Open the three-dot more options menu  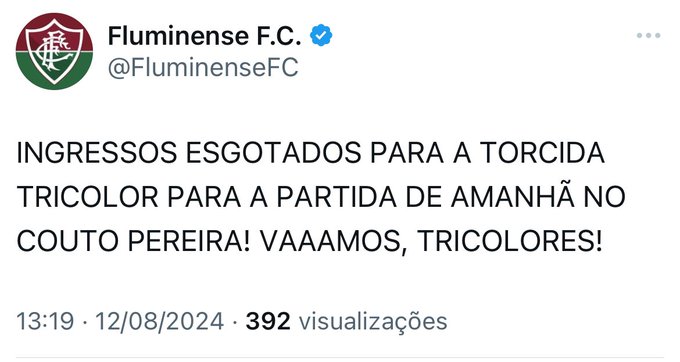coord(648,36)
